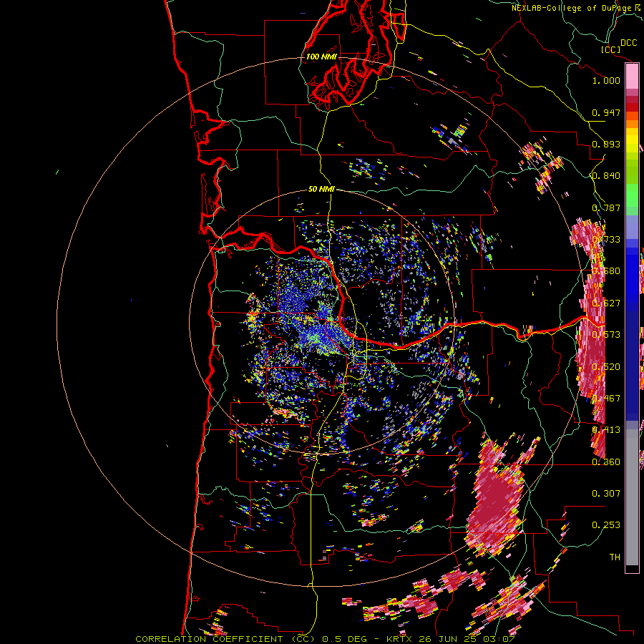Pick the light pink swatch atop the color bar
This screenshot has width=644, height=644.
click(632, 77)
